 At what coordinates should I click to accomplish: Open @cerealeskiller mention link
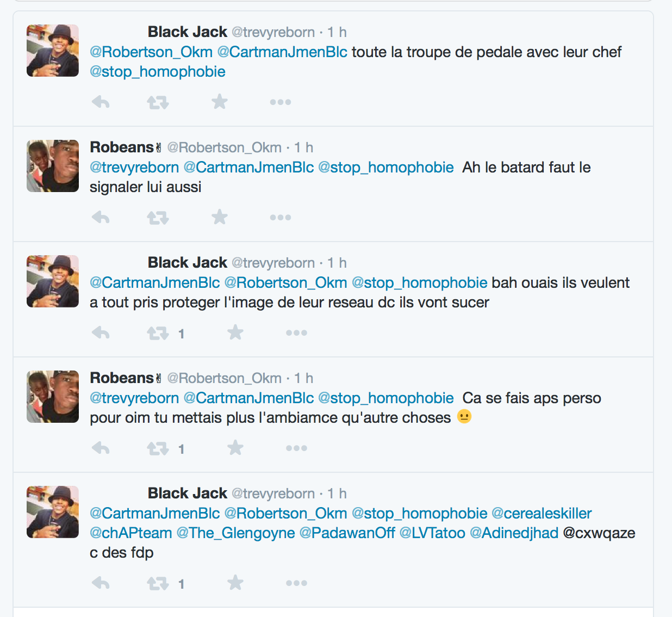(x=542, y=513)
